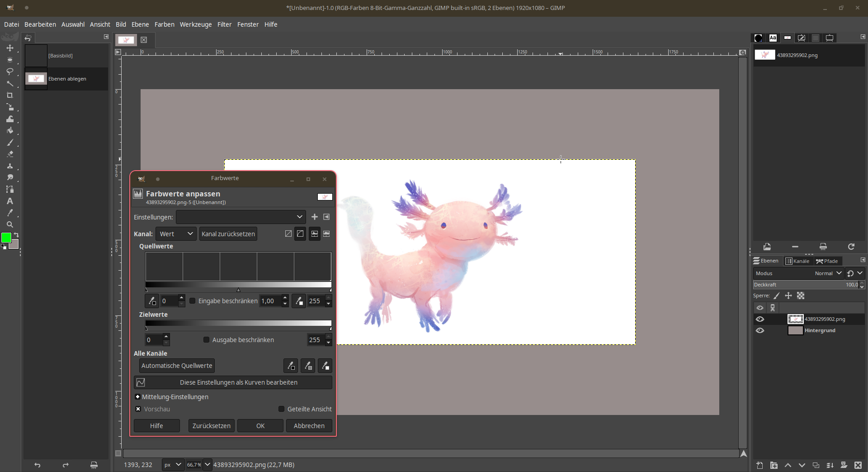
Task: Enable Eingabe beschränken checkbox
Action: (193, 301)
